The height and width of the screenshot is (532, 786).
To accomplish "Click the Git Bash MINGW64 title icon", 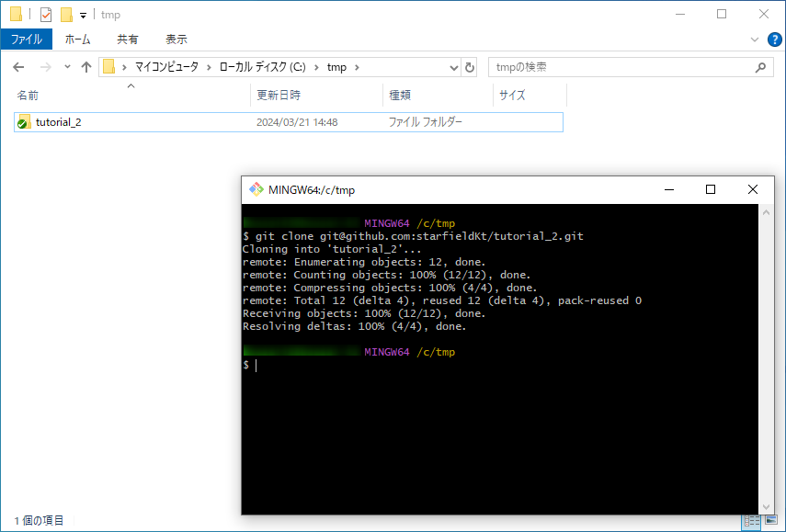I will [x=256, y=189].
